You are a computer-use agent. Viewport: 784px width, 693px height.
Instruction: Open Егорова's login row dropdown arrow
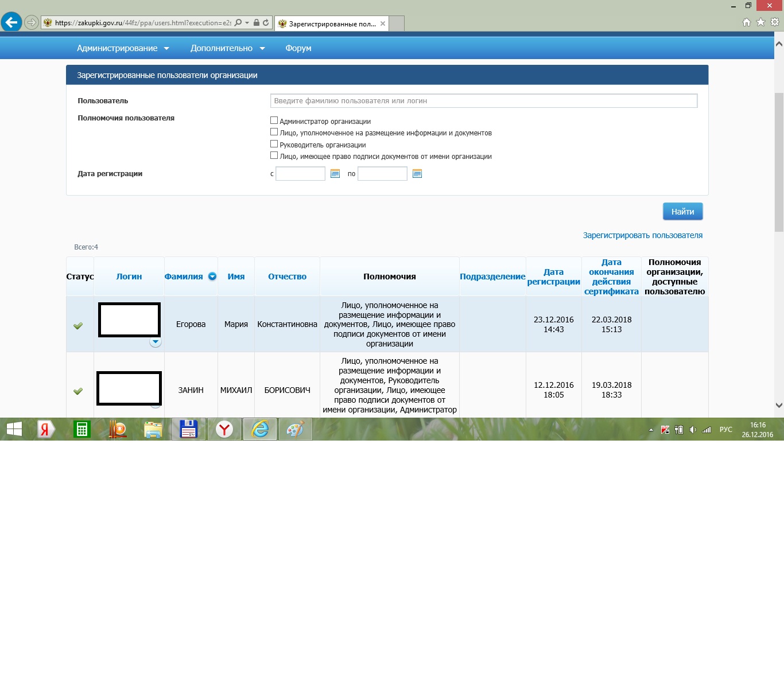pos(156,342)
